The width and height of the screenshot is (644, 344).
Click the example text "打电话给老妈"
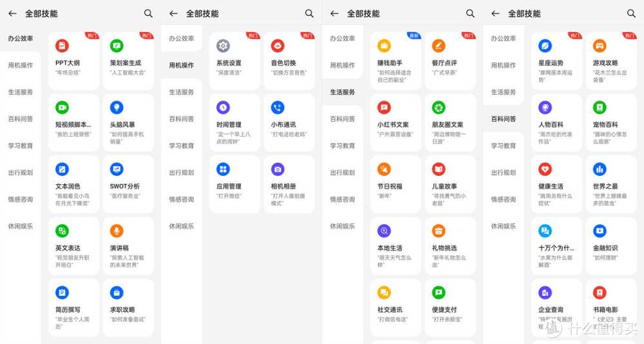[x=289, y=135]
